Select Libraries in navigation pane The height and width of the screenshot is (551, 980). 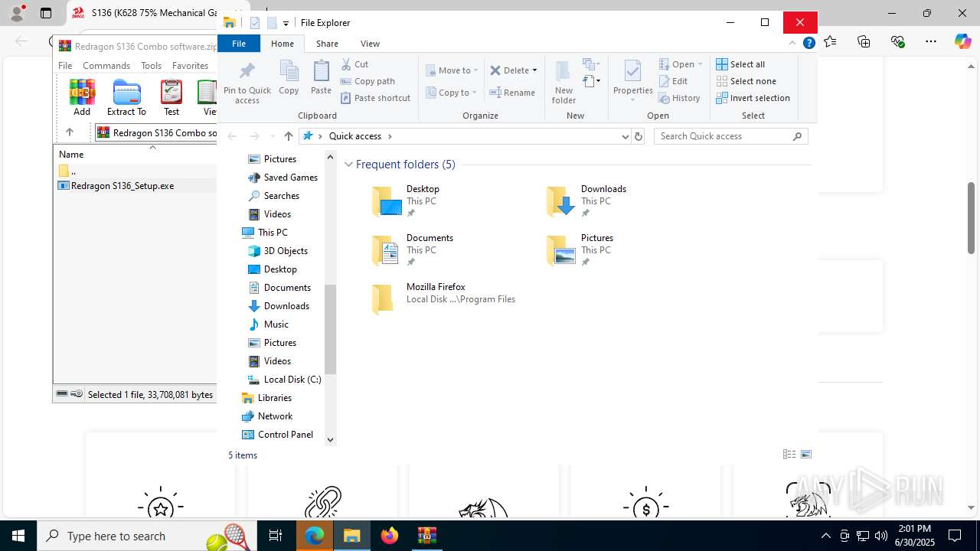click(266, 398)
